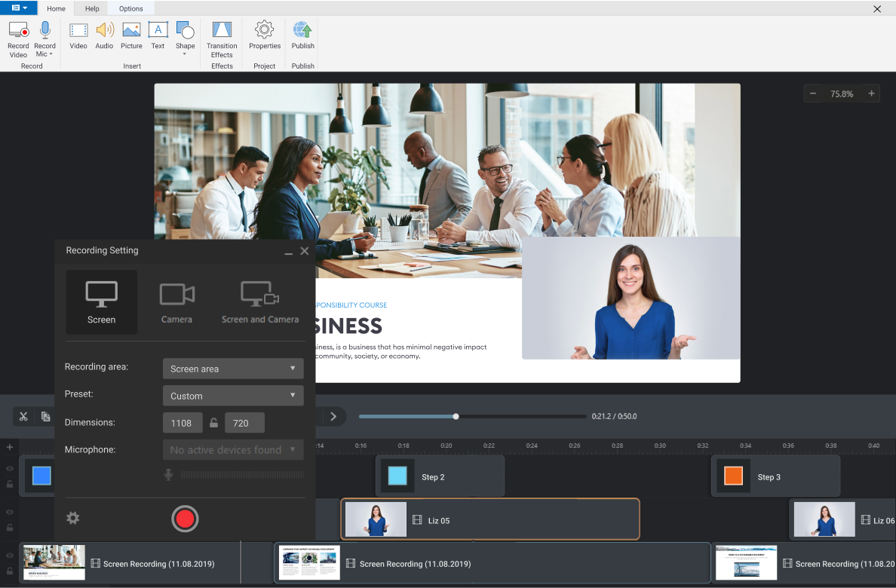Open Transition Effects

(x=221, y=36)
